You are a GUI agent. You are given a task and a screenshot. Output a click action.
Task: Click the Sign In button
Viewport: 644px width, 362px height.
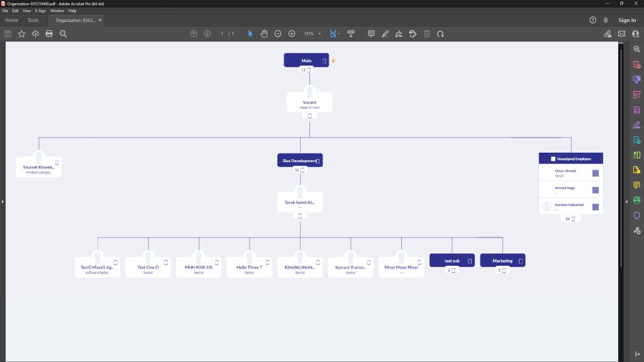click(627, 20)
